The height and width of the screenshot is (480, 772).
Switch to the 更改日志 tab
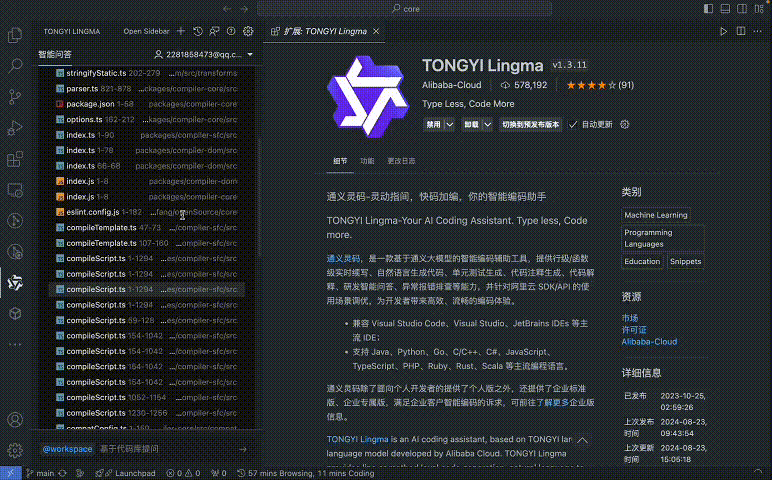tap(401, 161)
